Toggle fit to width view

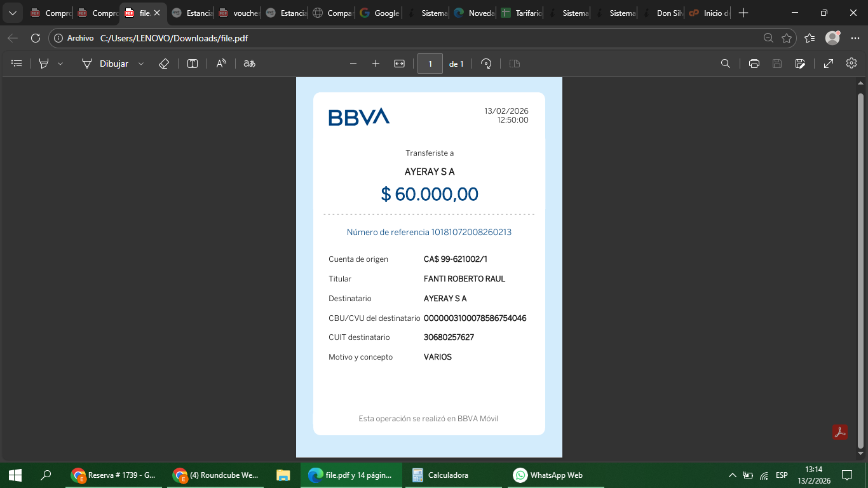pos(399,64)
